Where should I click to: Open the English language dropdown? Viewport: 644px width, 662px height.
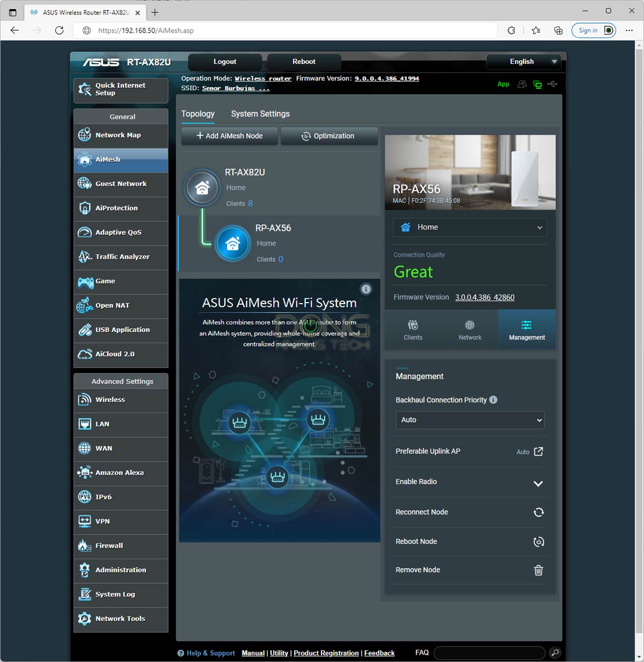[523, 62]
